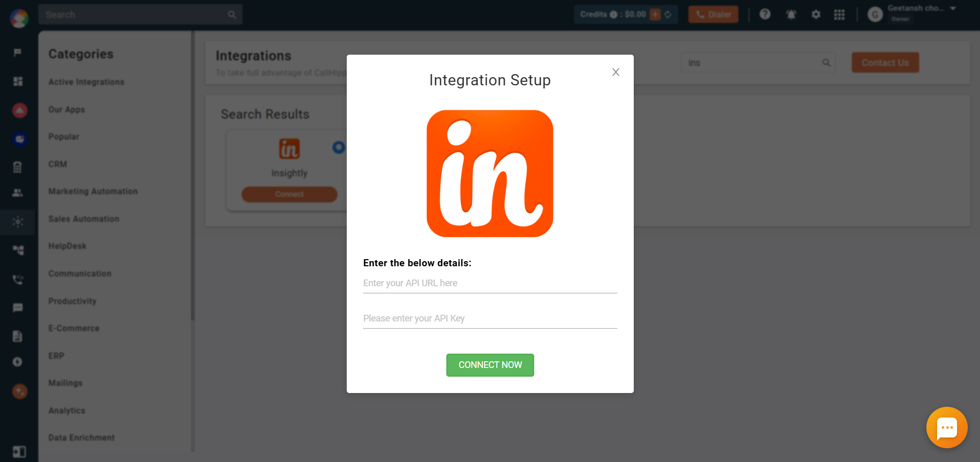Click the blue circular icon beside the Insightly card

(339, 147)
